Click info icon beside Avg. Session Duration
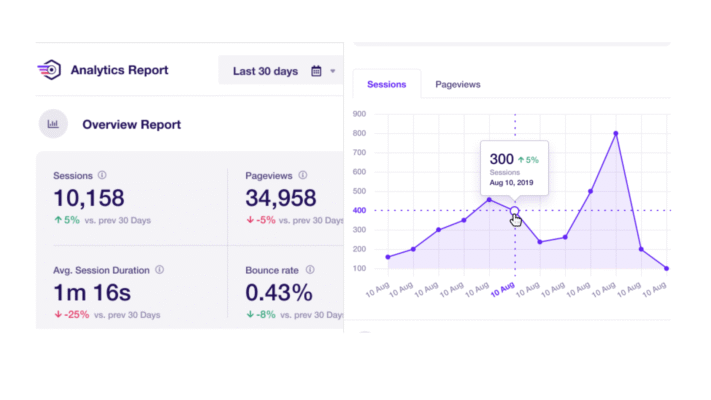Viewport: 711px width, 400px height. tap(159, 270)
